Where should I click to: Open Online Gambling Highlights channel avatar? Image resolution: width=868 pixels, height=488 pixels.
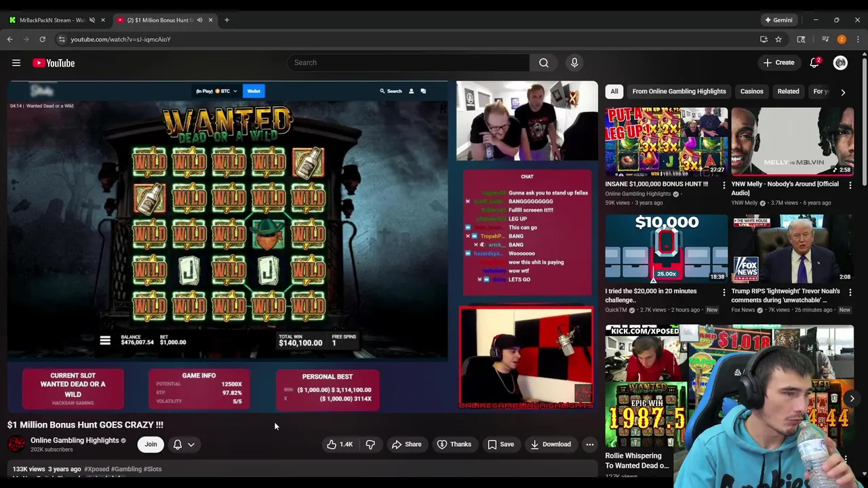(16, 444)
